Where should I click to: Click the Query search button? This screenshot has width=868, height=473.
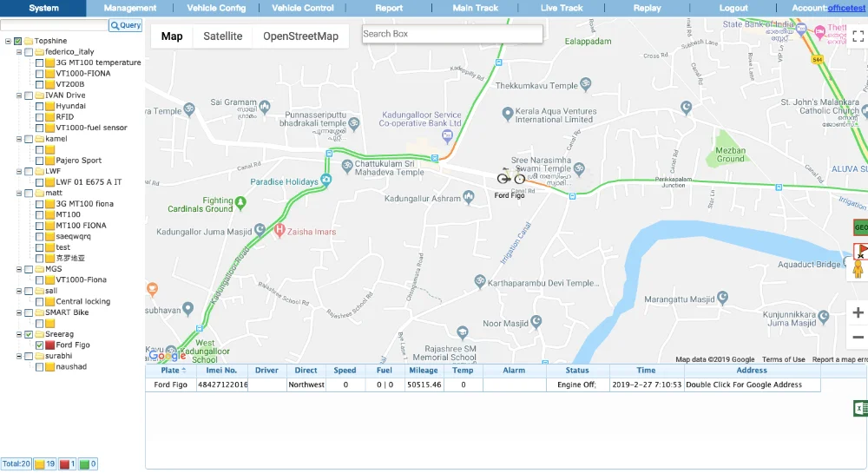(126, 25)
